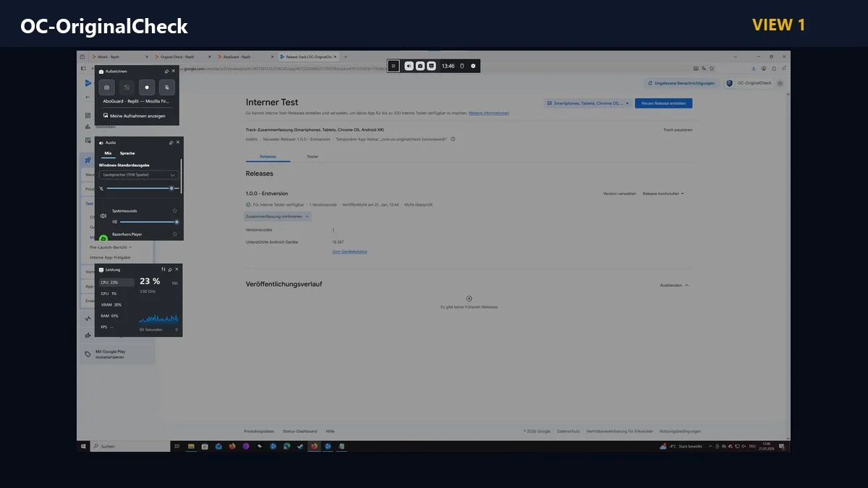Toggle the Capture widget from Game Bar
The image size is (868, 488).
(420, 66)
